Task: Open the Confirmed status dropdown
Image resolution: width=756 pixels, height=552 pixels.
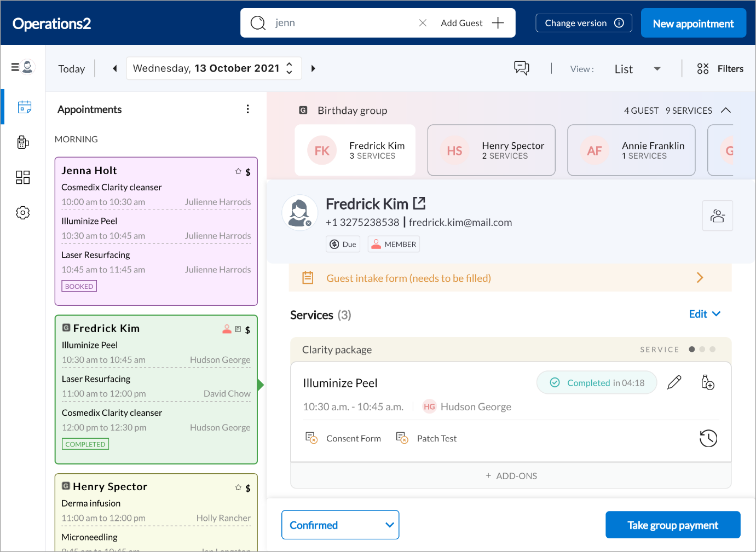Action: pyautogui.click(x=340, y=525)
